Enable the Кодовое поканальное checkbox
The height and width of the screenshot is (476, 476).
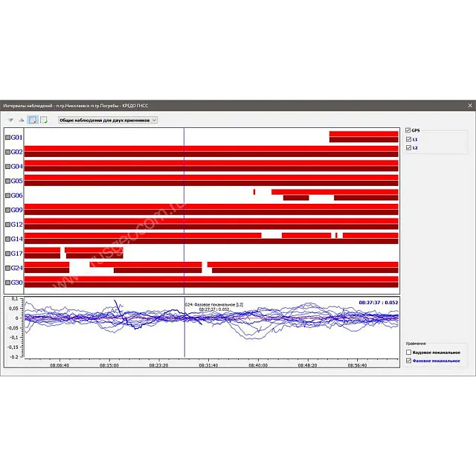click(x=408, y=352)
